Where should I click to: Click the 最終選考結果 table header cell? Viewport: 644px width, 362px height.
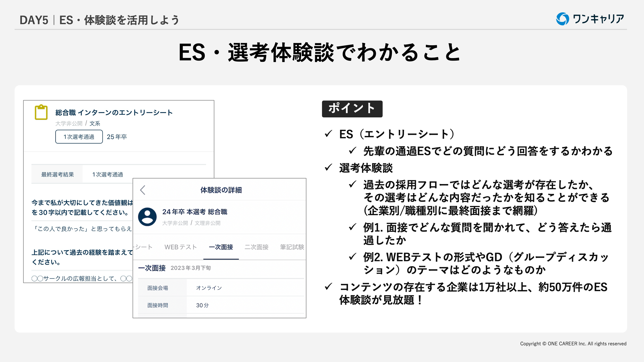pos(57,174)
